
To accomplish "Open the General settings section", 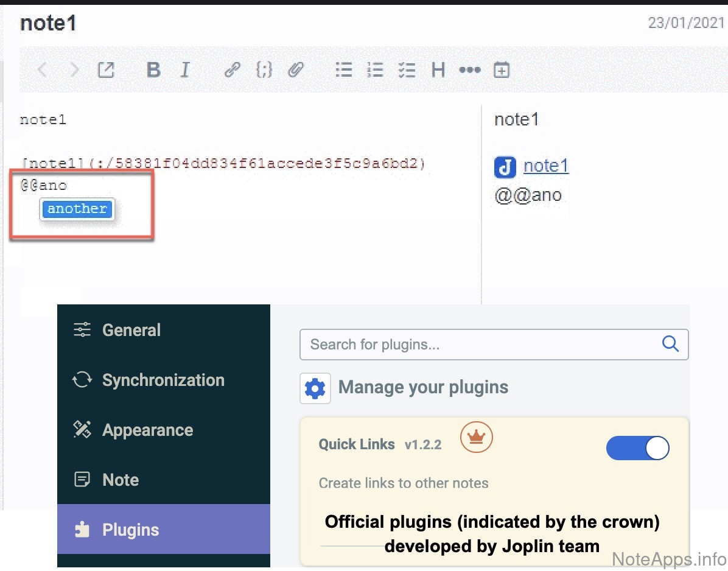I will click(x=131, y=330).
